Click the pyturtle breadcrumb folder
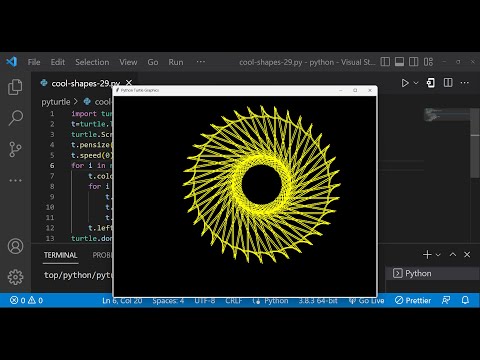Screen dimensions: 480x360 point(56,102)
